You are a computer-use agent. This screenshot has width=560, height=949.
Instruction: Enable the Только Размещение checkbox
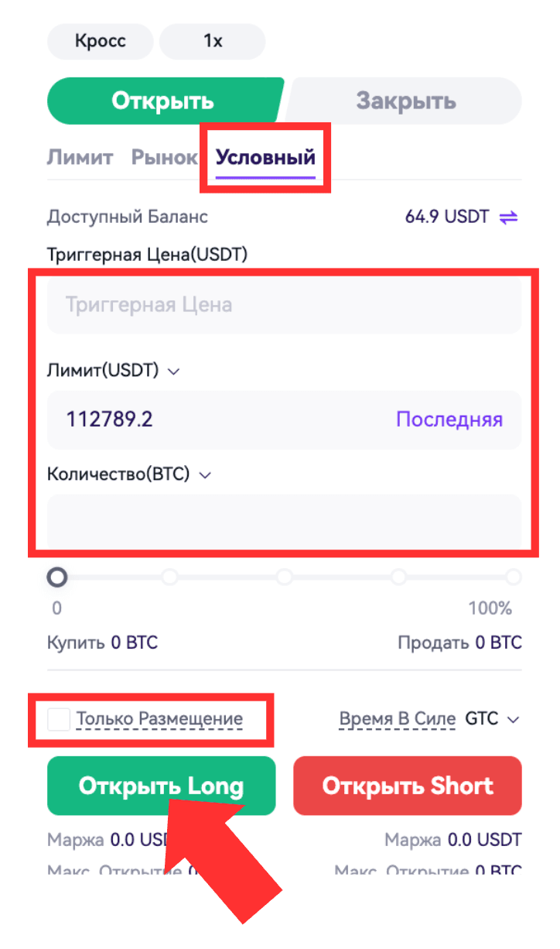[59, 719]
